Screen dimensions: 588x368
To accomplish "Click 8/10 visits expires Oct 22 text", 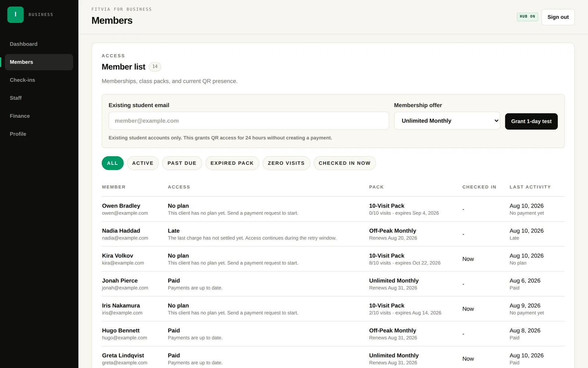I will click(x=405, y=263).
